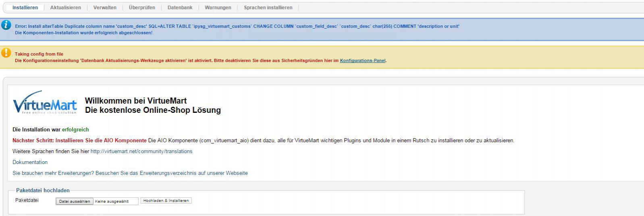Follow the virtuemart.net translations link
644x216 pixels.
(x=141, y=152)
